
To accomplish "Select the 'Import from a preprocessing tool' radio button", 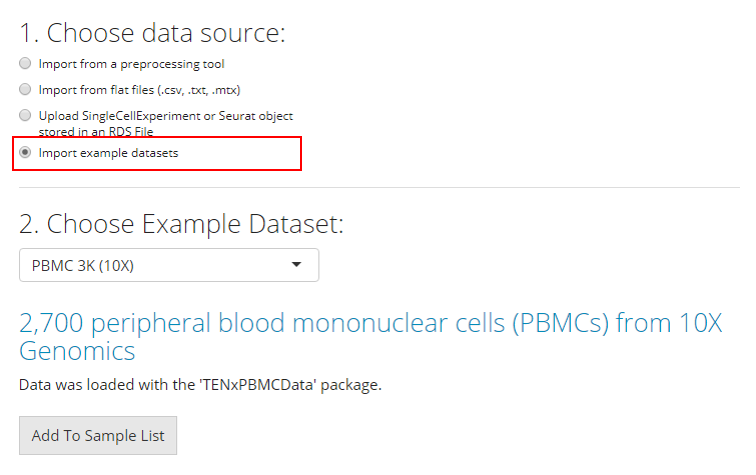I will pos(25,63).
